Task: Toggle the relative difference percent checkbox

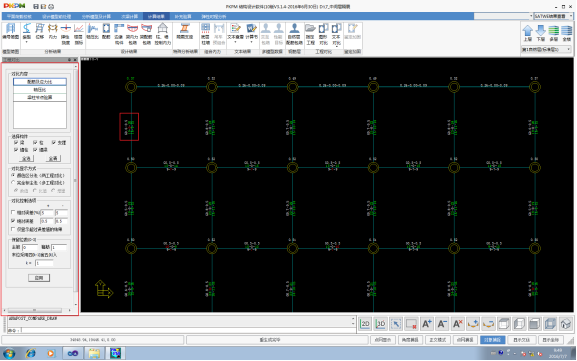Action: 13,213
